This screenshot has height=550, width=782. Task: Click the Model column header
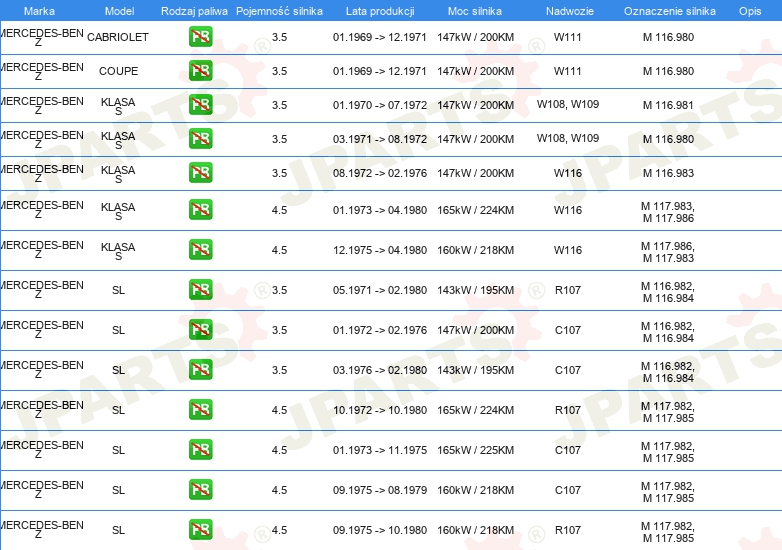[119, 11]
